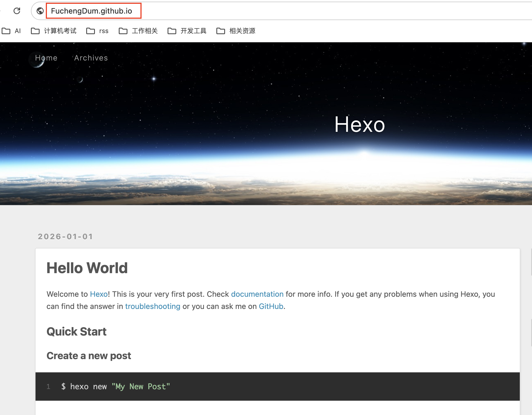This screenshot has width=532, height=415.
Task: Click the browser reload icon
Action: pyautogui.click(x=17, y=11)
